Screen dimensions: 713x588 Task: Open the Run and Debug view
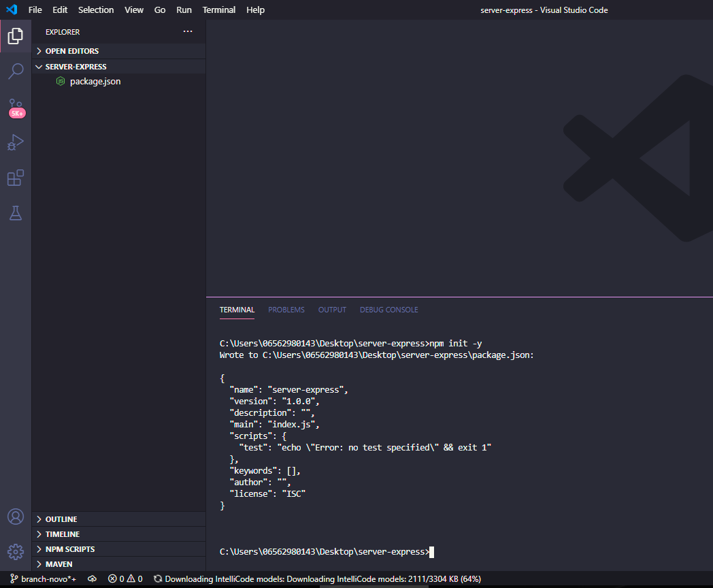(x=16, y=142)
